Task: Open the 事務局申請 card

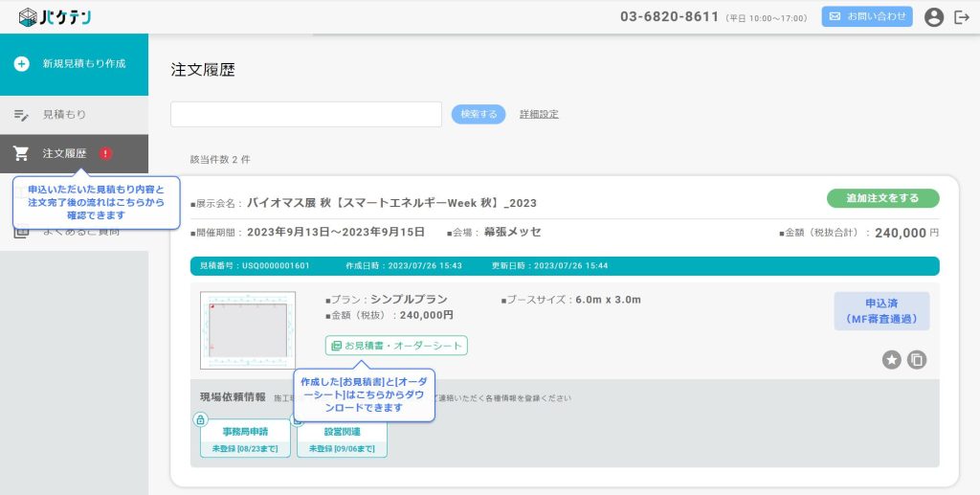Action: [245, 439]
